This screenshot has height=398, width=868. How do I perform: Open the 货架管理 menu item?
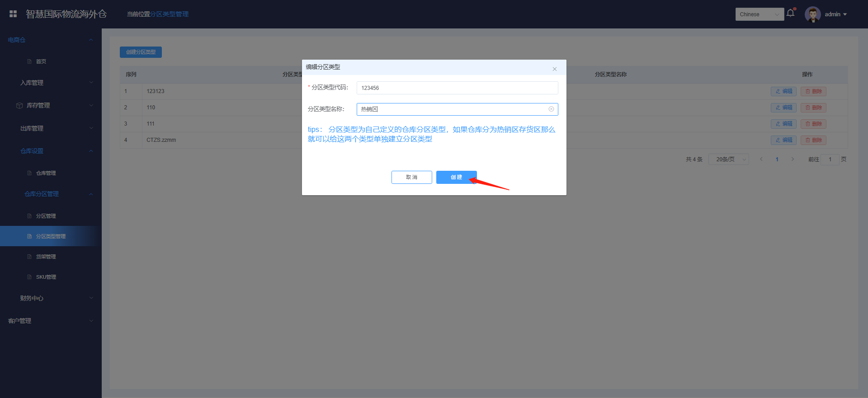[46, 257]
